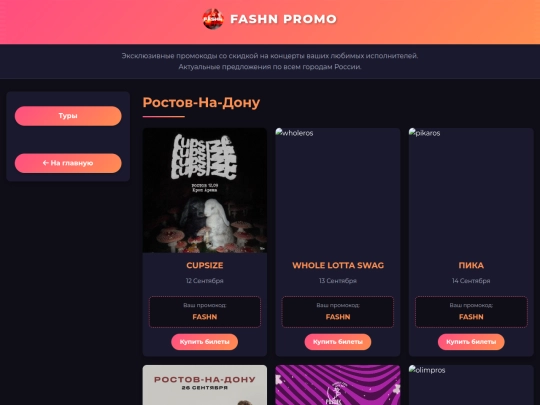
Task: Open the purple striped concert poster
Action: click(x=338, y=385)
